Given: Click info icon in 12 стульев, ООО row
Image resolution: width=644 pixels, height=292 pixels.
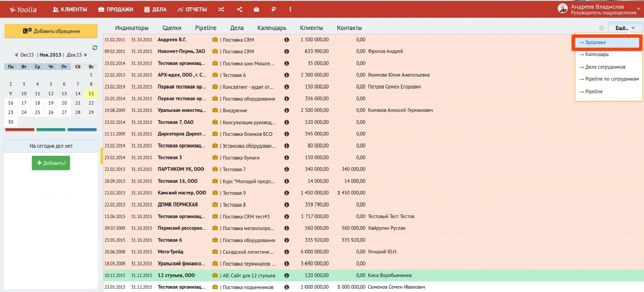Looking at the screenshot, I should [x=287, y=275].
